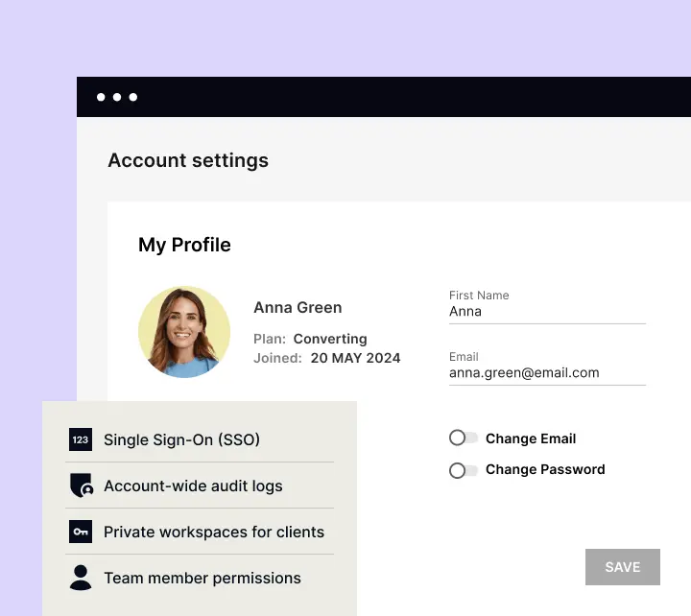Click the shield icon for audit logs

coord(81,486)
